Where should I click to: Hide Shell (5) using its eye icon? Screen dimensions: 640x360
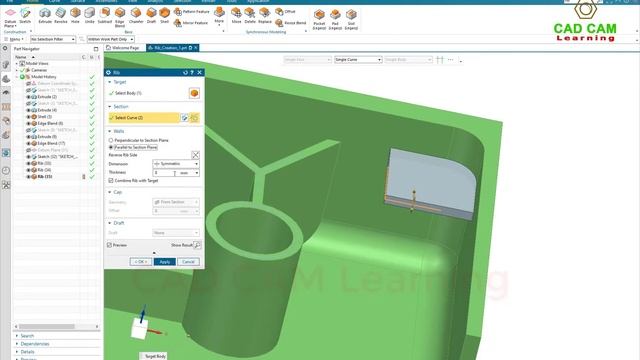(x=29, y=117)
